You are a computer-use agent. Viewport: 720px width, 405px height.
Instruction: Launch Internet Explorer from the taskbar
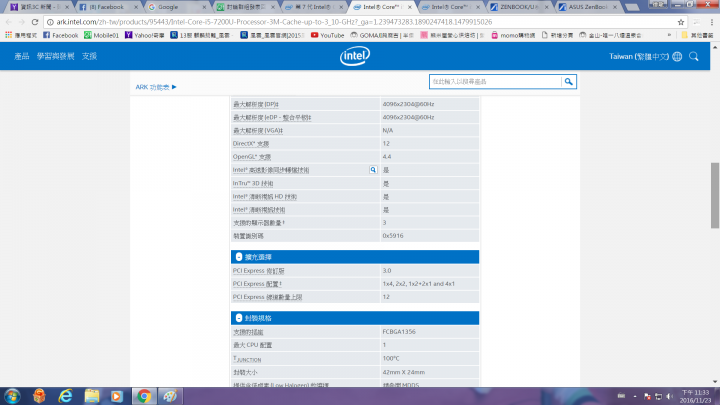coord(66,396)
